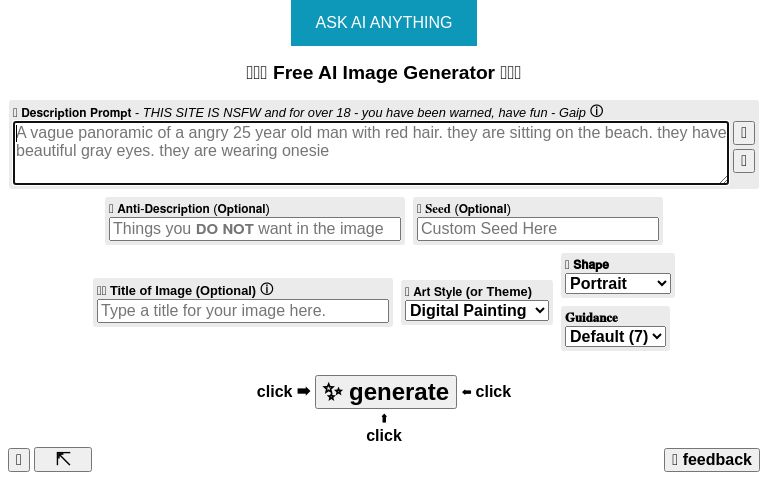Click into the Anti-Description input field

[x=255, y=229]
